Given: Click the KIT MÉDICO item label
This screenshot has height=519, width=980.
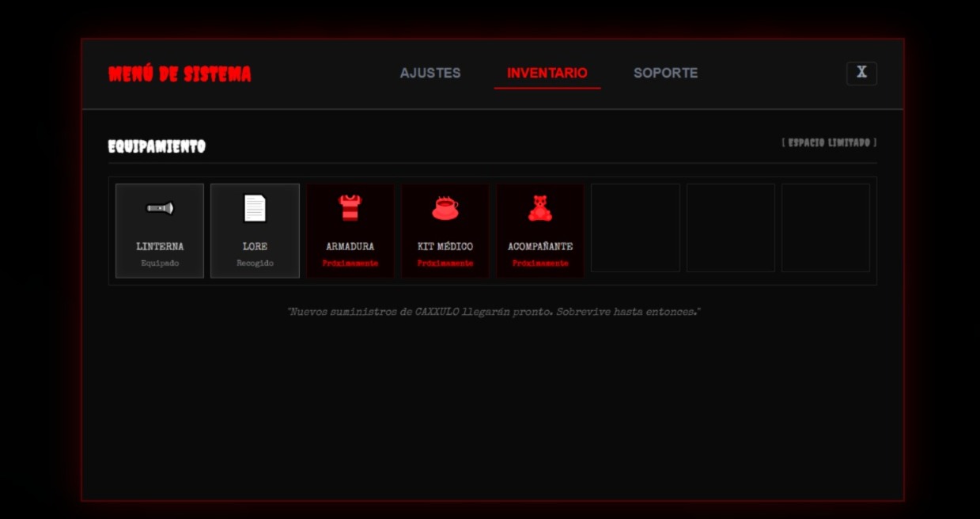Looking at the screenshot, I should coord(445,247).
